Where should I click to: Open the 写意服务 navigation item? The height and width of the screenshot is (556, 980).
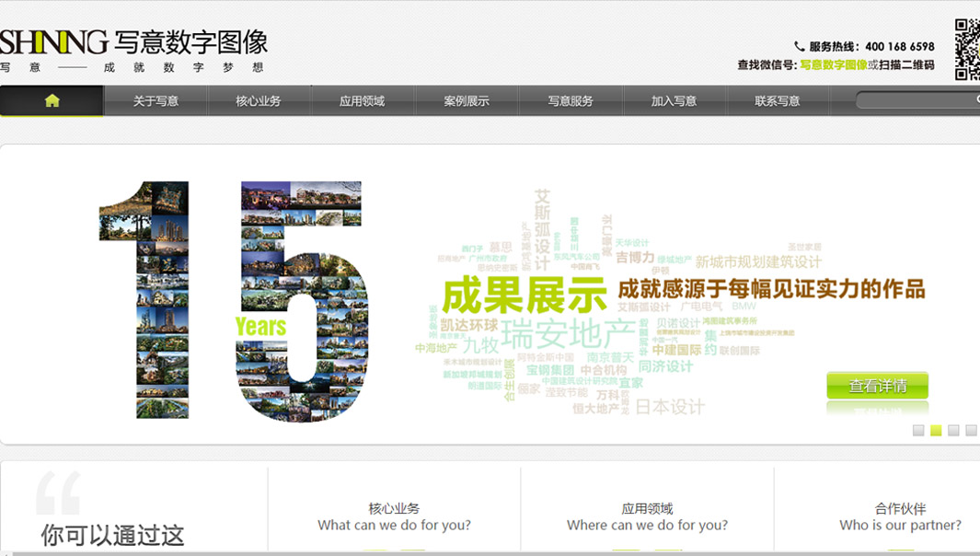pos(570,101)
